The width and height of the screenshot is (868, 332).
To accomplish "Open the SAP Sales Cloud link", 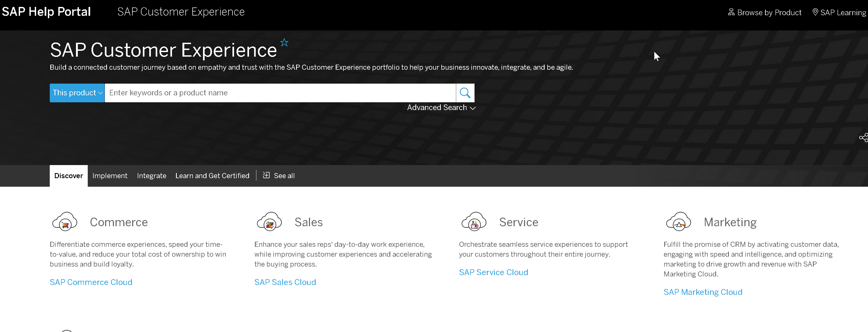I will pos(285,282).
